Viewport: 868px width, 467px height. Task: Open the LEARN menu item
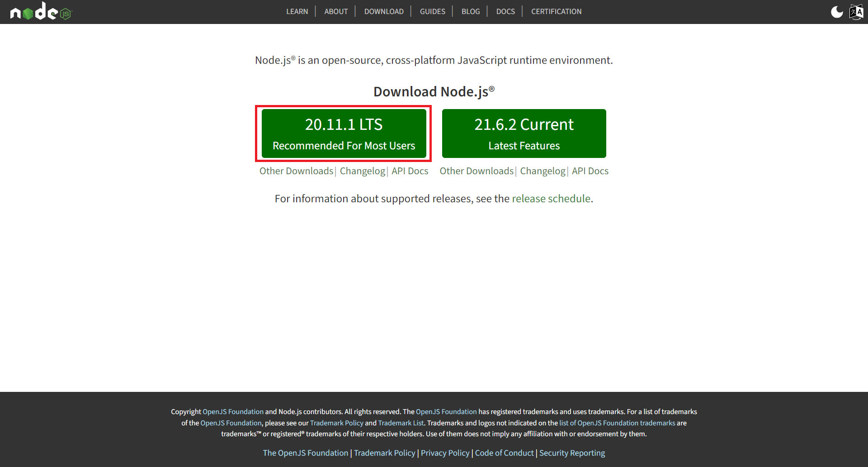coord(297,11)
